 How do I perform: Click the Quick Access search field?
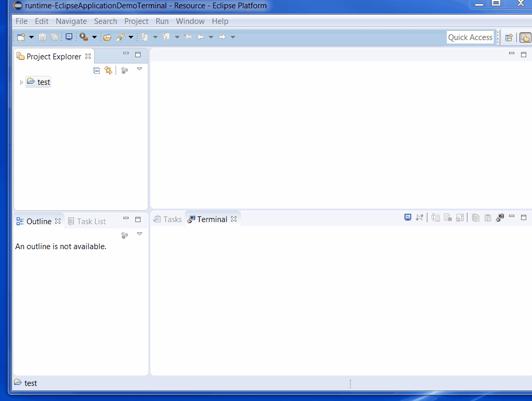point(470,37)
